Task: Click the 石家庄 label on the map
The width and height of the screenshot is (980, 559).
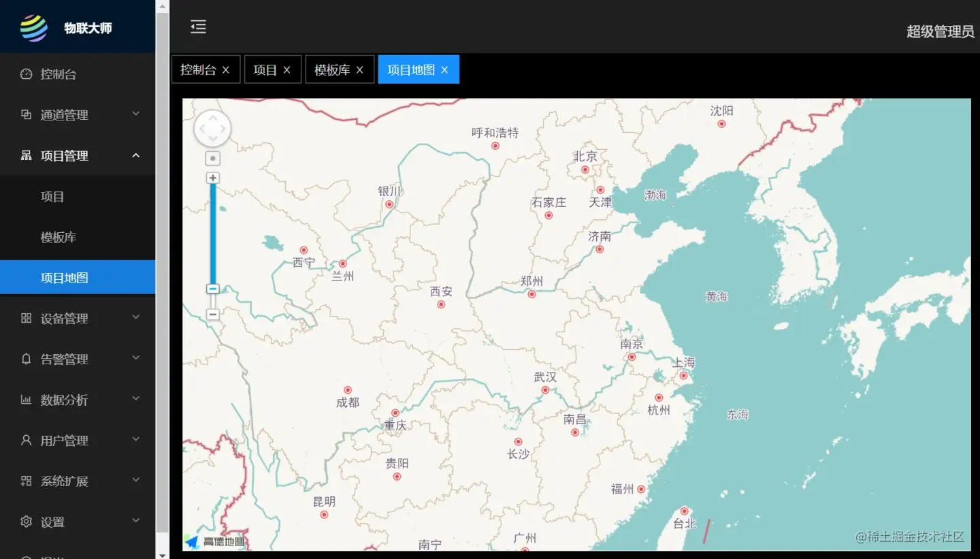Action: [549, 202]
